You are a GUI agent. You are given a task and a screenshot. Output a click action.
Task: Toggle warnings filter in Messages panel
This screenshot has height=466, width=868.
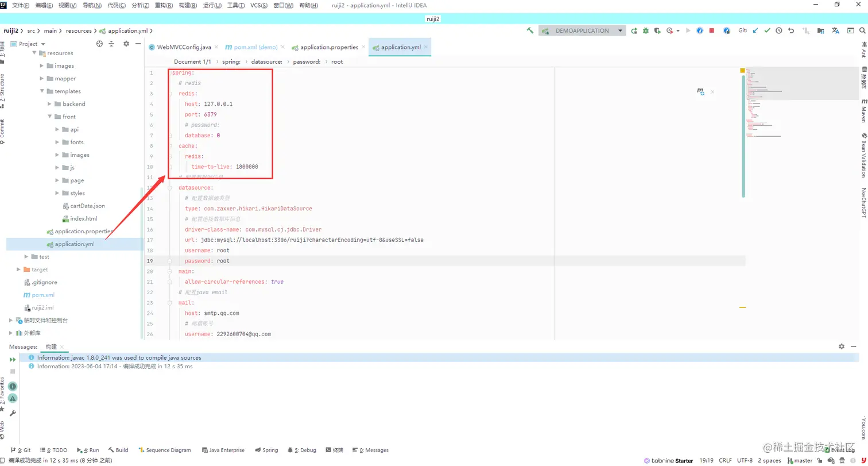pos(13,398)
